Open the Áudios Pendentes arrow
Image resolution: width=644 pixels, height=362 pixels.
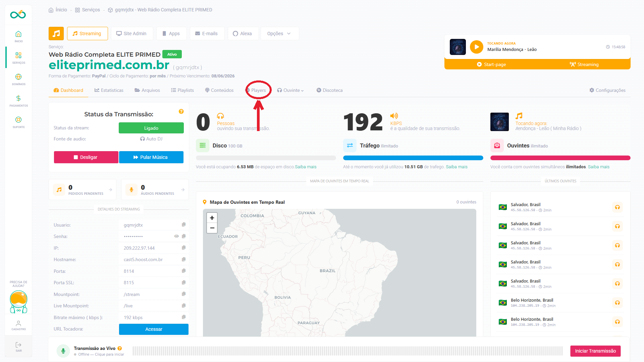click(183, 190)
